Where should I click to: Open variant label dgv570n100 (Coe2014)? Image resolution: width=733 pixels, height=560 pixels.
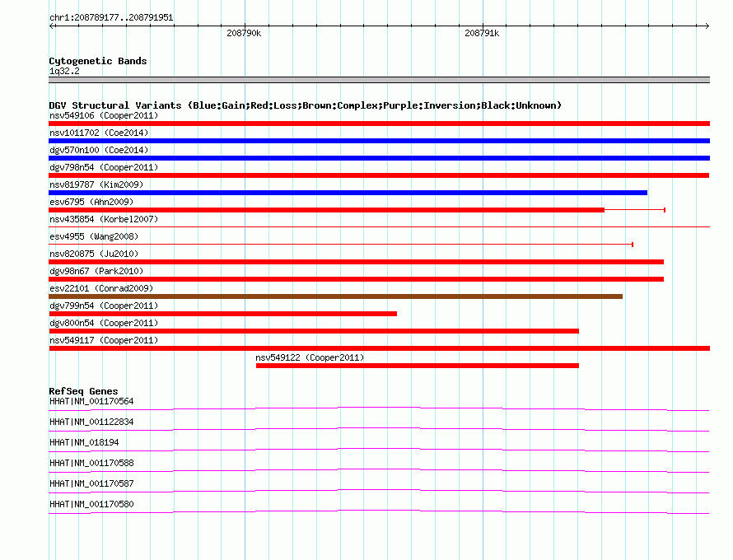coord(99,150)
